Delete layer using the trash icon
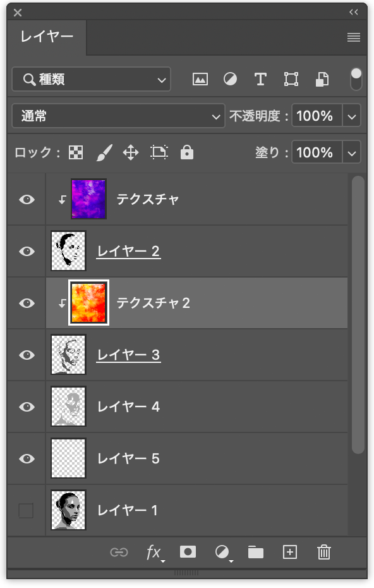The height and width of the screenshot is (588, 374). (324, 552)
